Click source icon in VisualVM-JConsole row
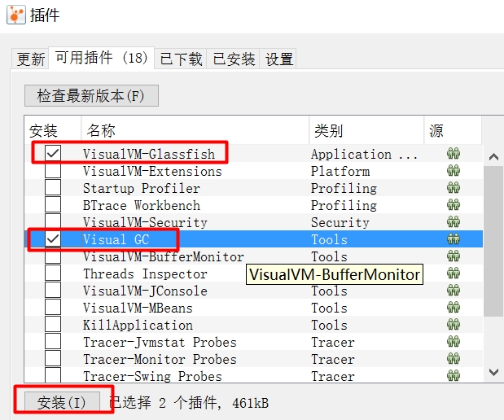 454,291
